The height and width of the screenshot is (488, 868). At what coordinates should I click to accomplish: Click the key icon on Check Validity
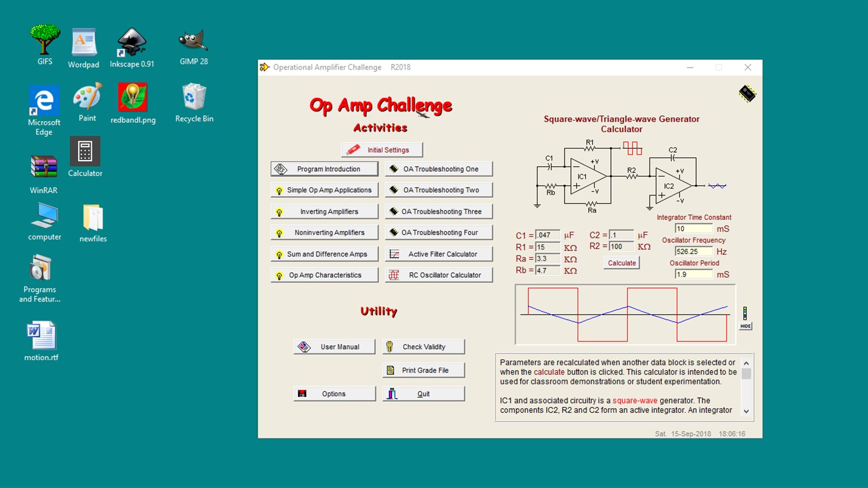point(389,346)
